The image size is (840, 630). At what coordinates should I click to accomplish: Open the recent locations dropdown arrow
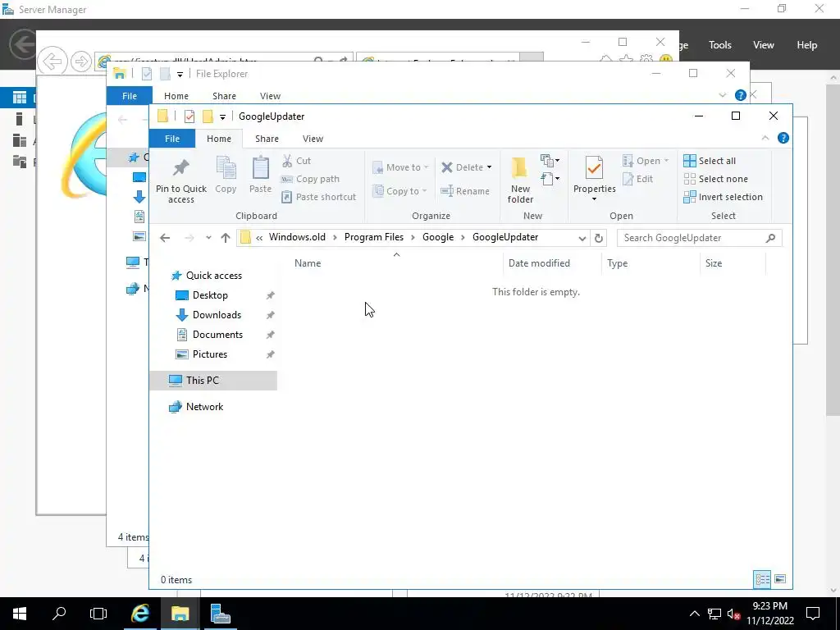208,238
